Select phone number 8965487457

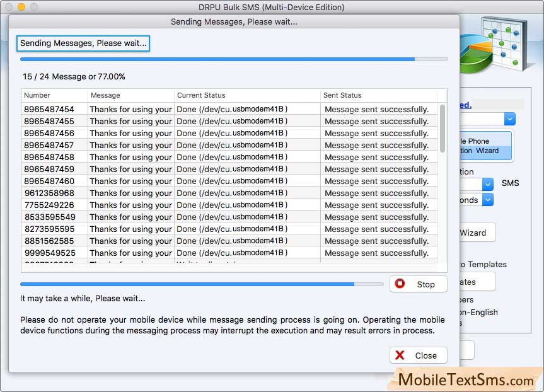click(49, 145)
